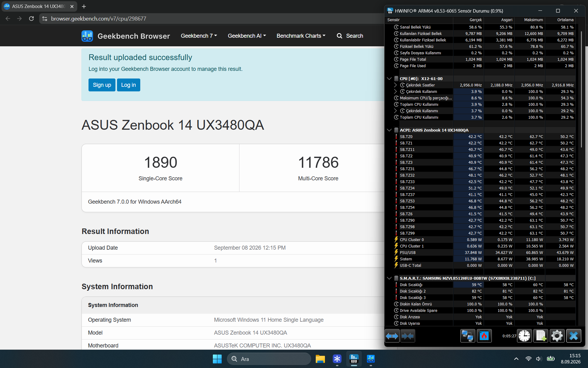Open File Explorer from the taskbar
Viewport: 588px width, 368px height.
coord(320,359)
